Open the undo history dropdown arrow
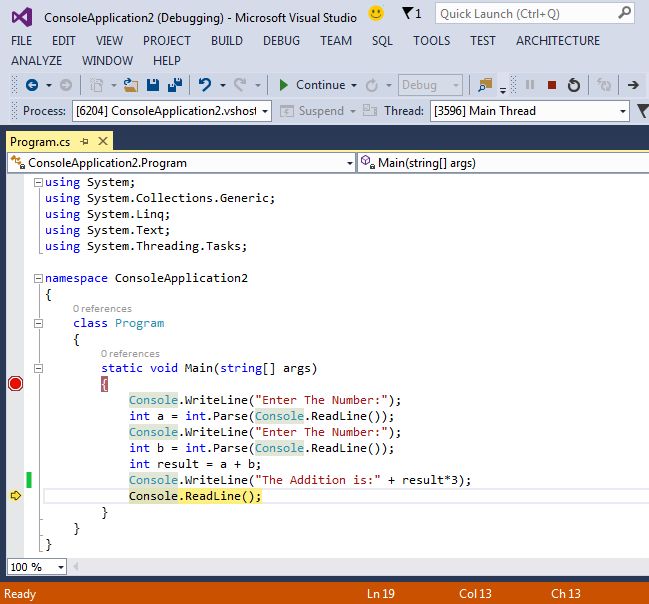This screenshot has width=649, height=604. [223, 85]
